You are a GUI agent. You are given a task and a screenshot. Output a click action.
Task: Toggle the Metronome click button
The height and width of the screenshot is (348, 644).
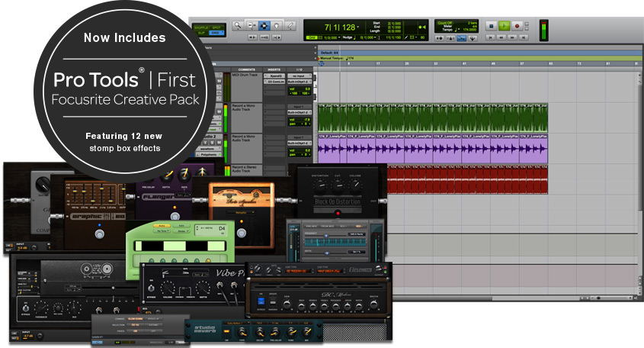point(450,38)
